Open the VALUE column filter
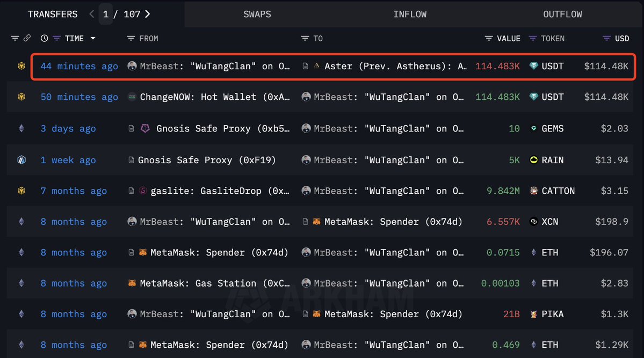This screenshot has width=644, height=358. 488,38
